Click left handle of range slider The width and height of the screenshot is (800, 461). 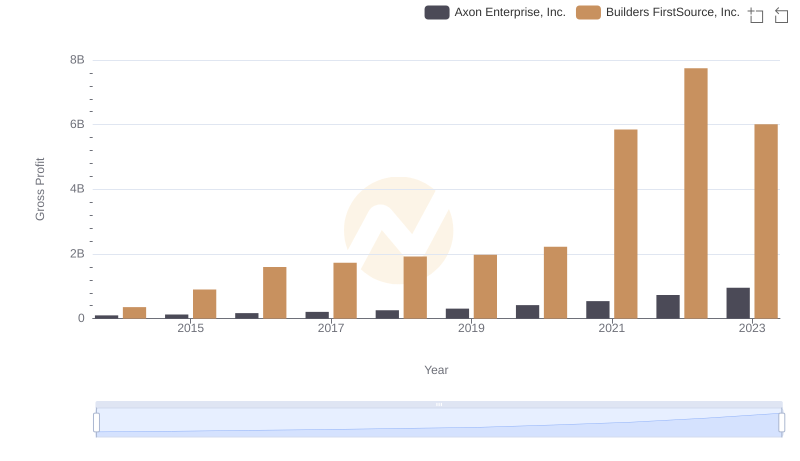(x=96, y=422)
